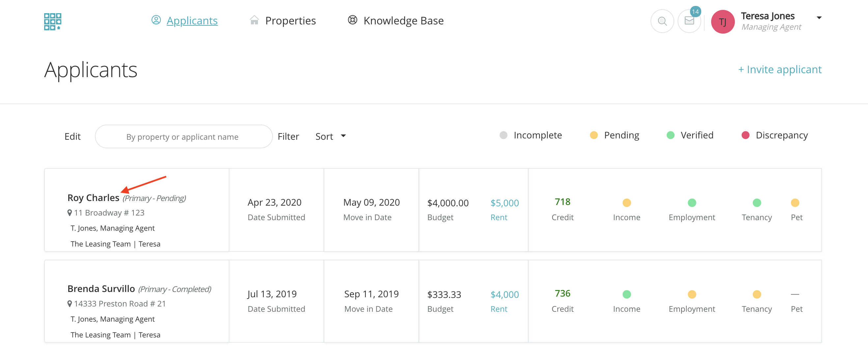The width and height of the screenshot is (868, 348).
Task: Open the Filter options
Action: pos(288,136)
